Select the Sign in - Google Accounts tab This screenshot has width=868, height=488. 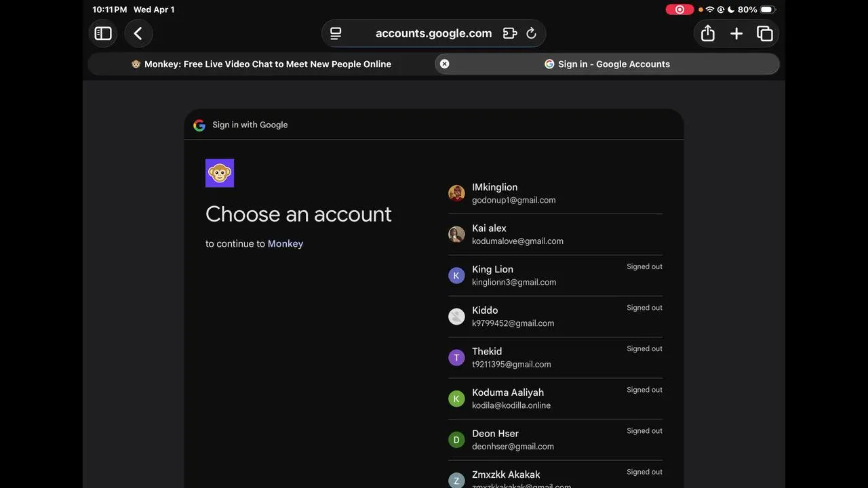pyautogui.click(x=607, y=64)
